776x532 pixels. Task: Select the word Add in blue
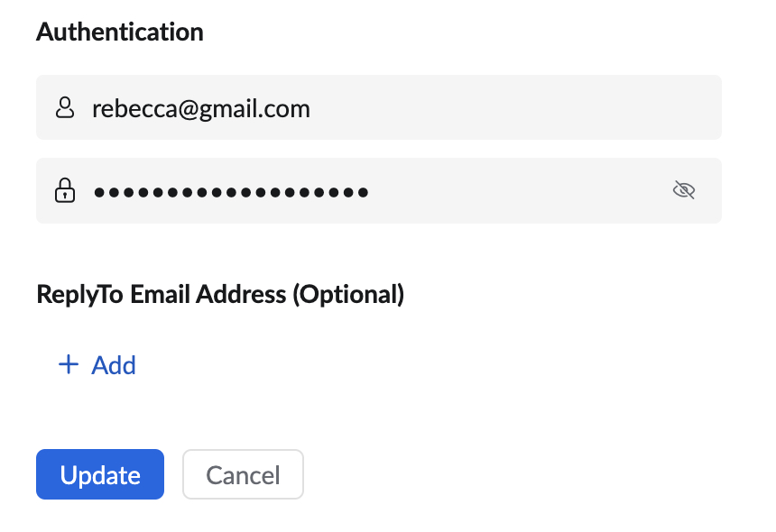(x=114, y=365)
